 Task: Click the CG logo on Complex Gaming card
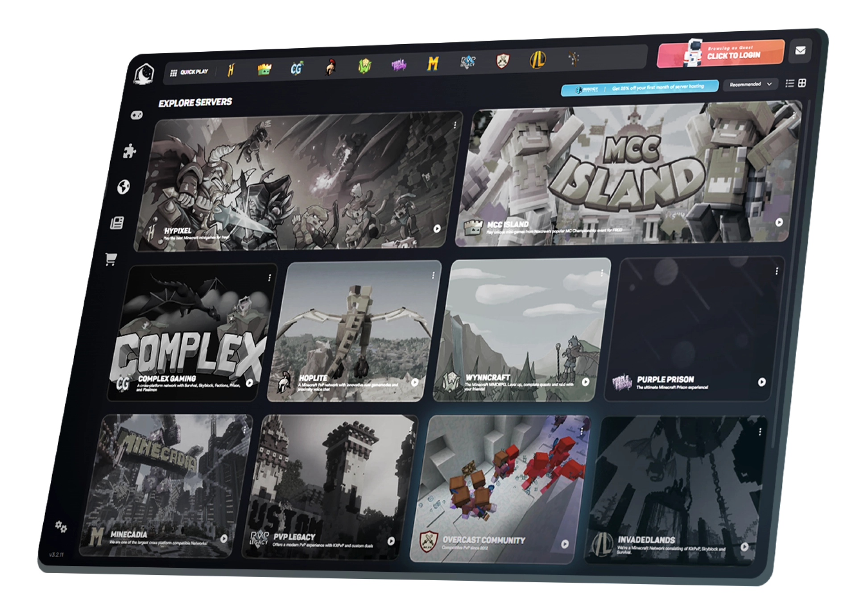123,383
